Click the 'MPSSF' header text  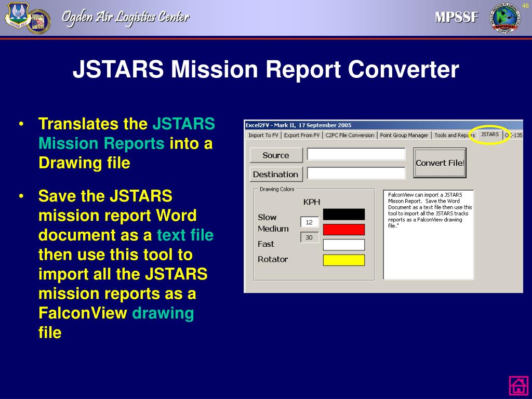pyautogui.click(x=457, y=17)
